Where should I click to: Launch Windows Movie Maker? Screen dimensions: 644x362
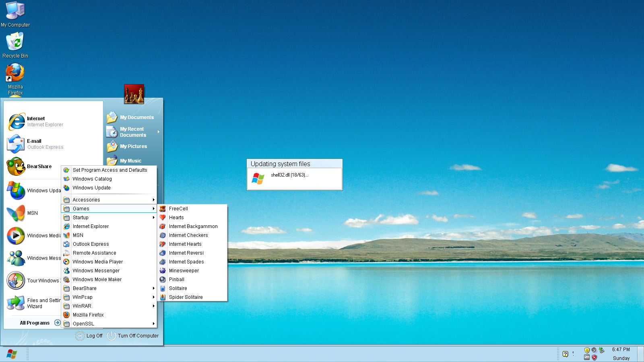(109, 280)
